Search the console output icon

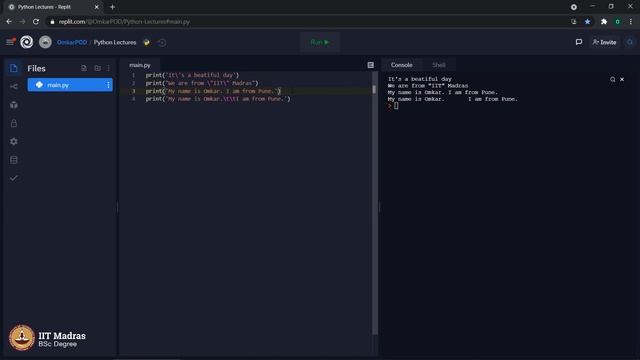(x=612, y=79)
